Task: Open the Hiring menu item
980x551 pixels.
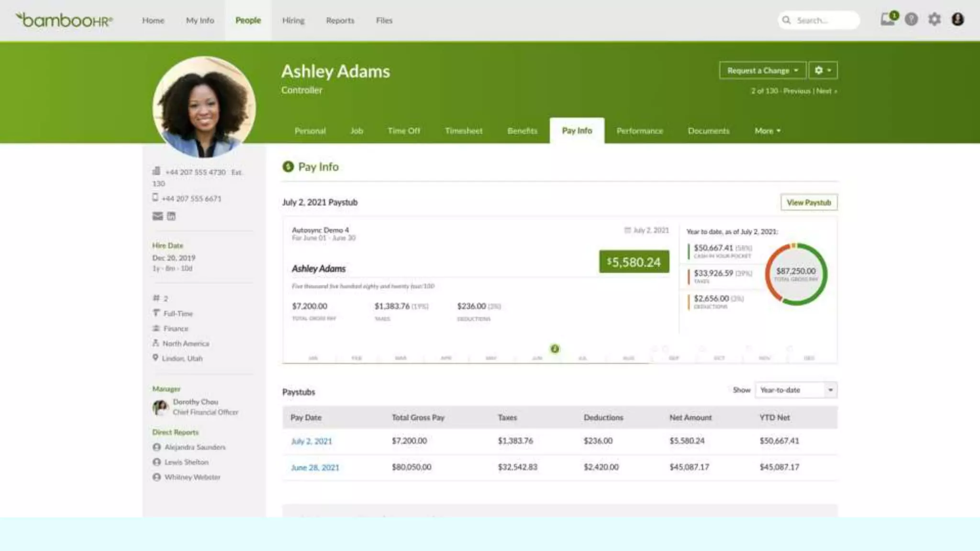Action: [x=293, y=21]
